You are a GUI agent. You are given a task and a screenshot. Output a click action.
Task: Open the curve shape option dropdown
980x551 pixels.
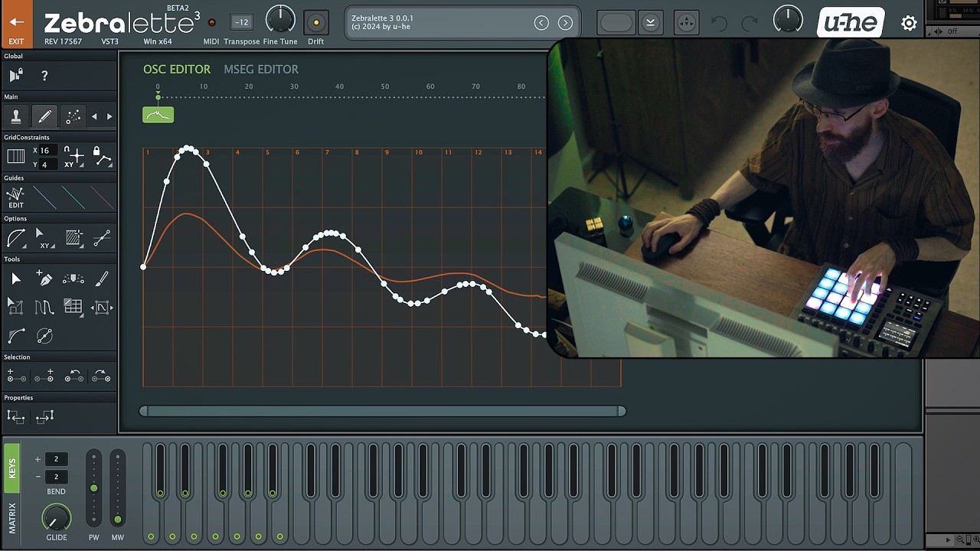coord(16,238)
